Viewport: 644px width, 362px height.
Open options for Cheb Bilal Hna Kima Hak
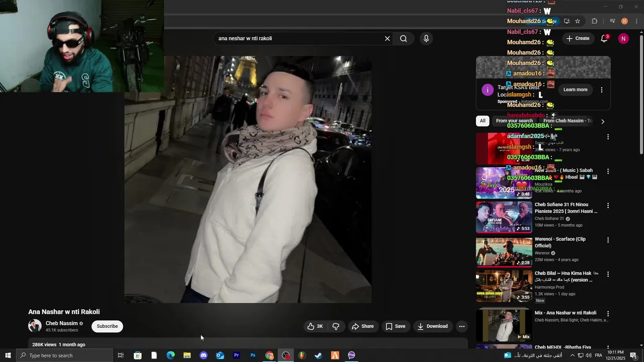point(608,275)
